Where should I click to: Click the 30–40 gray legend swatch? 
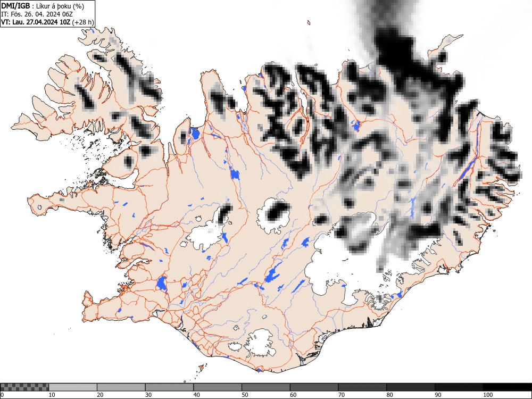pos(169,387)
